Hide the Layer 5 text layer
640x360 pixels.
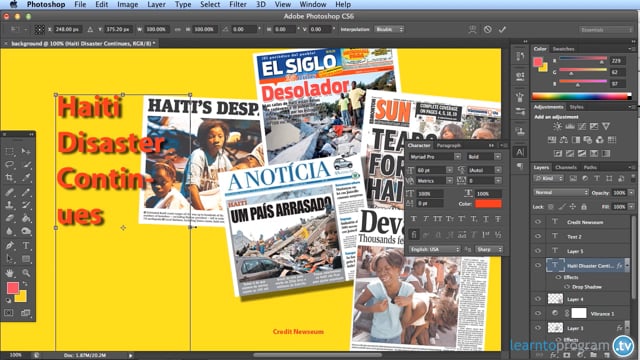[x=538, y=251]
